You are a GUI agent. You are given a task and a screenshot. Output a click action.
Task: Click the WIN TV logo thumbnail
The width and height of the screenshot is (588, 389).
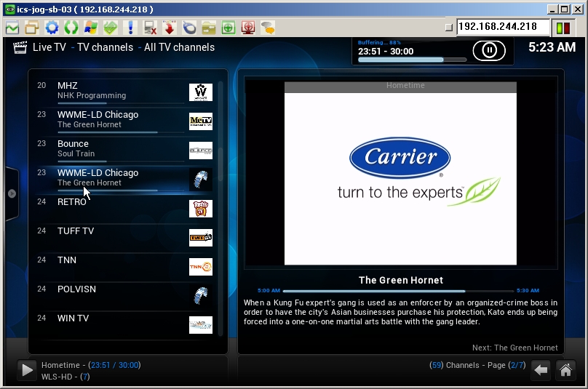[201, 325]
